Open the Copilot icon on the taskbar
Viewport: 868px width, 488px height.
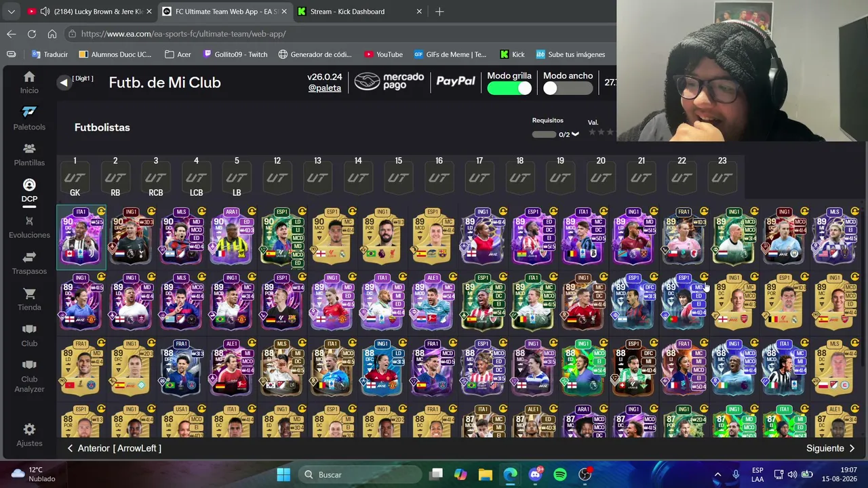pos(460,474)
